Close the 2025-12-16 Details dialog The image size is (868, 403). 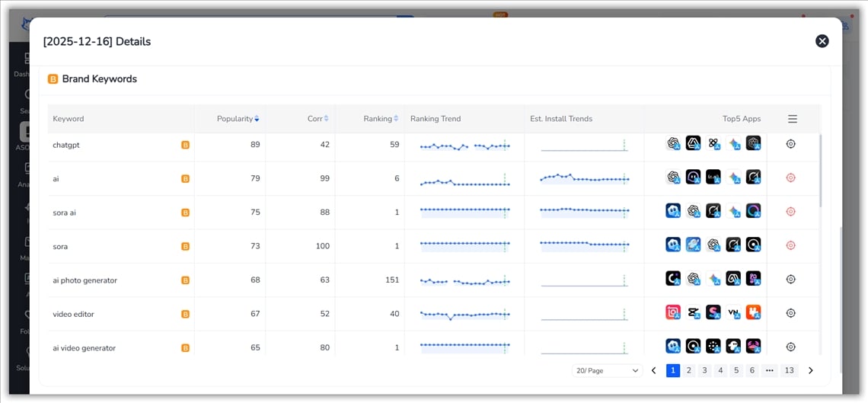pos(822,41)
